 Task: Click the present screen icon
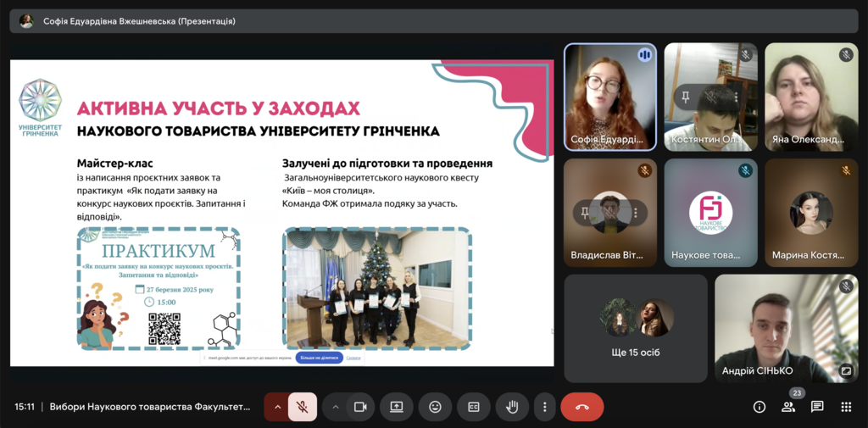tap(396, 407)
